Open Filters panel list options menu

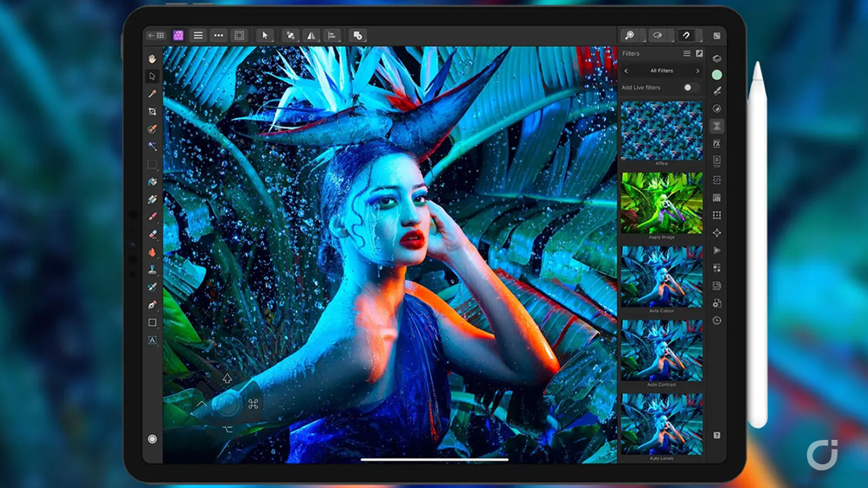click(686, 54)
